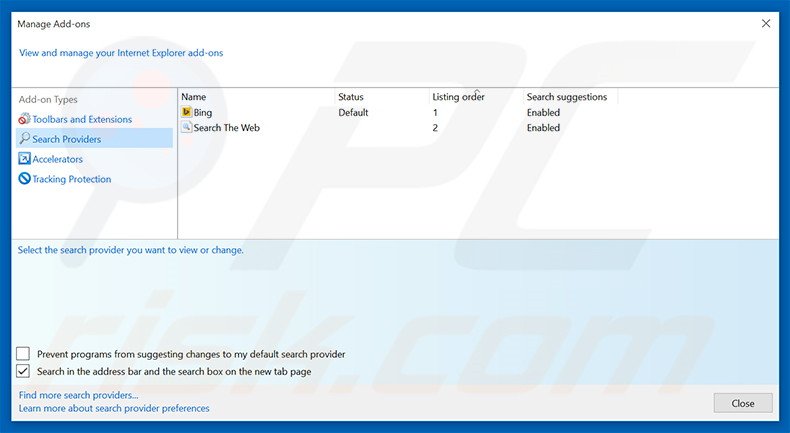Close the Manage Add-ons window with X
The width and height of the screenshot is (790, 433).
click(766, 24)
